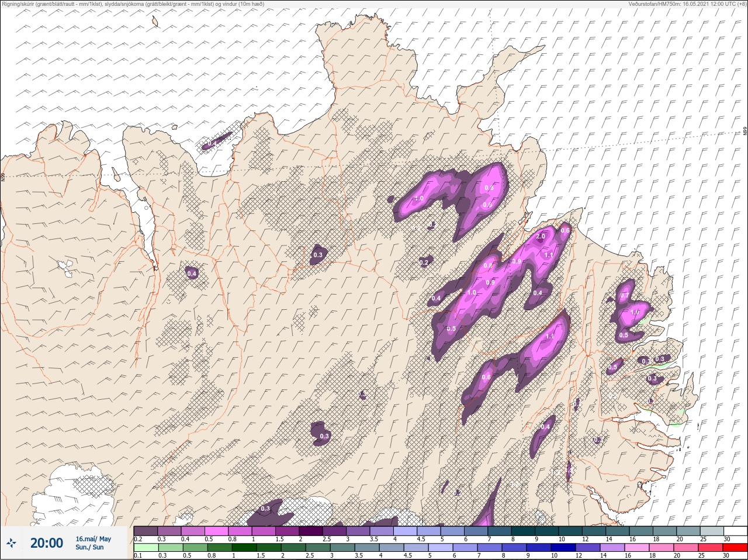Click the "Veðurstofan/HM750m: 16.05.2021 12:00 UTC" header
The image size is (748, 560).
(682, 4)
